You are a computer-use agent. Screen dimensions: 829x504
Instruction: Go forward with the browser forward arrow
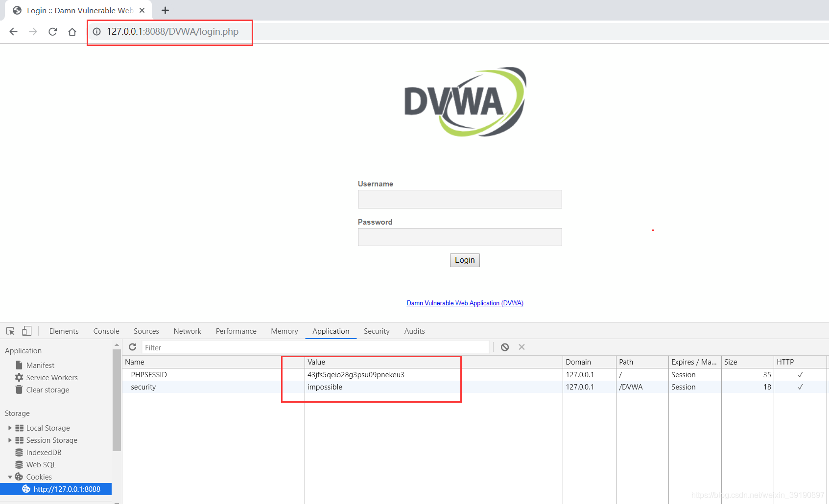[x=33, y=32]
